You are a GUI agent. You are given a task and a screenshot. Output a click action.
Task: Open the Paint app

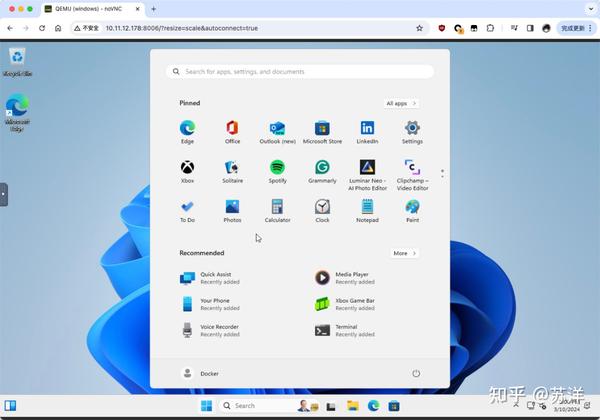tap(412, 211)
